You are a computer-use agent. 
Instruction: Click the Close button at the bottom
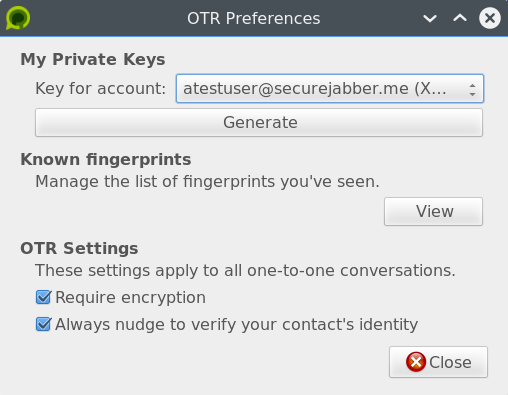(438, 362)
